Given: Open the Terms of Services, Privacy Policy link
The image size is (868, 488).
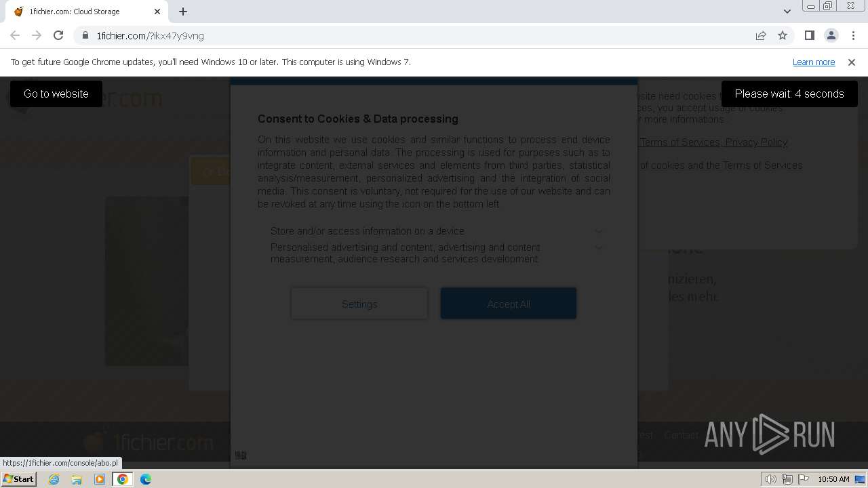Looking at the screenshot, I should point(713,142).
